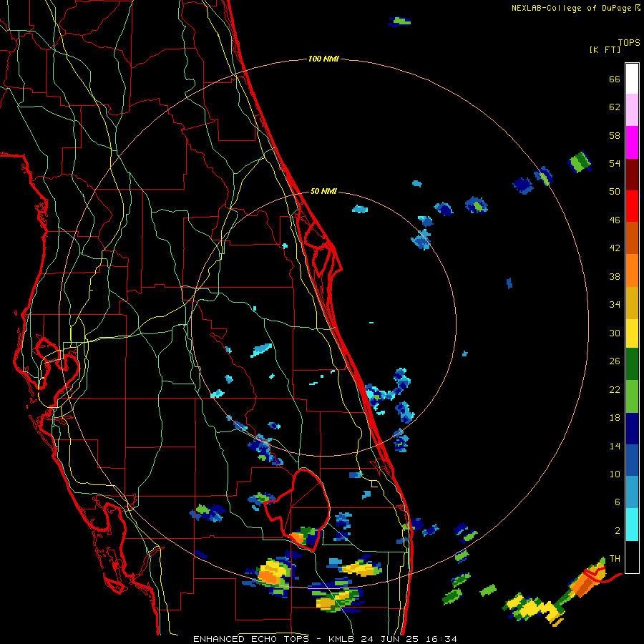Select the light pink legend swatch
The height and width of the screenshot is (644, 644).
[632, 110]
